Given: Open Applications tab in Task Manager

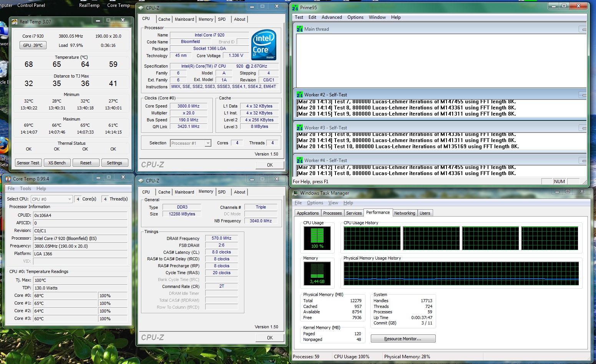Looking at the screenshot, I should [x=308, y=213].
